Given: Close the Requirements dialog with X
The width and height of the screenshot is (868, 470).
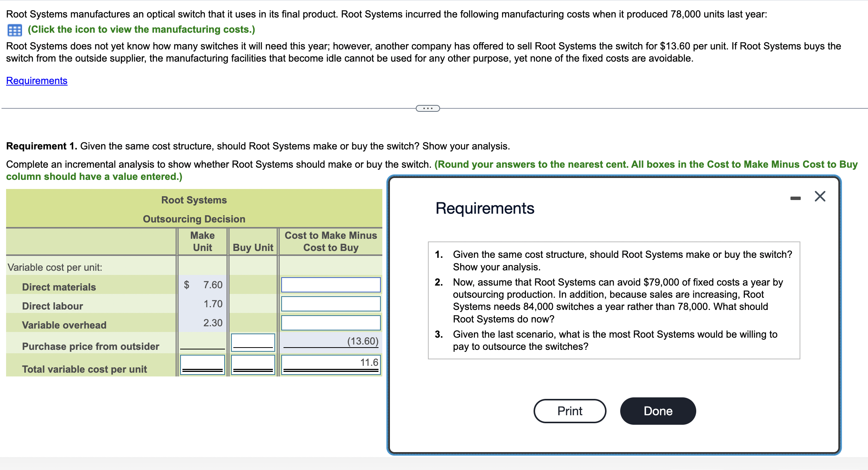Looking at the screenshot, I should [820, 196].
